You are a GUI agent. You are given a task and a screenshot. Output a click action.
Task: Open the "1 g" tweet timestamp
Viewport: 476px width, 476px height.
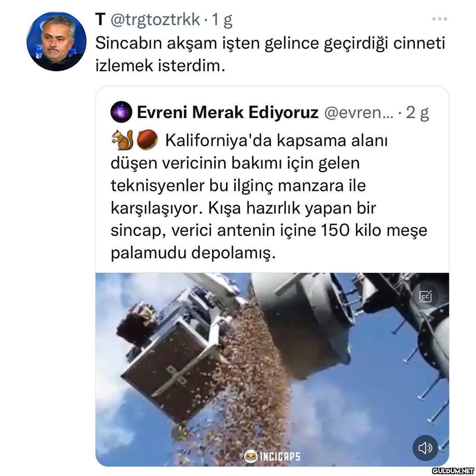[222, 20]
